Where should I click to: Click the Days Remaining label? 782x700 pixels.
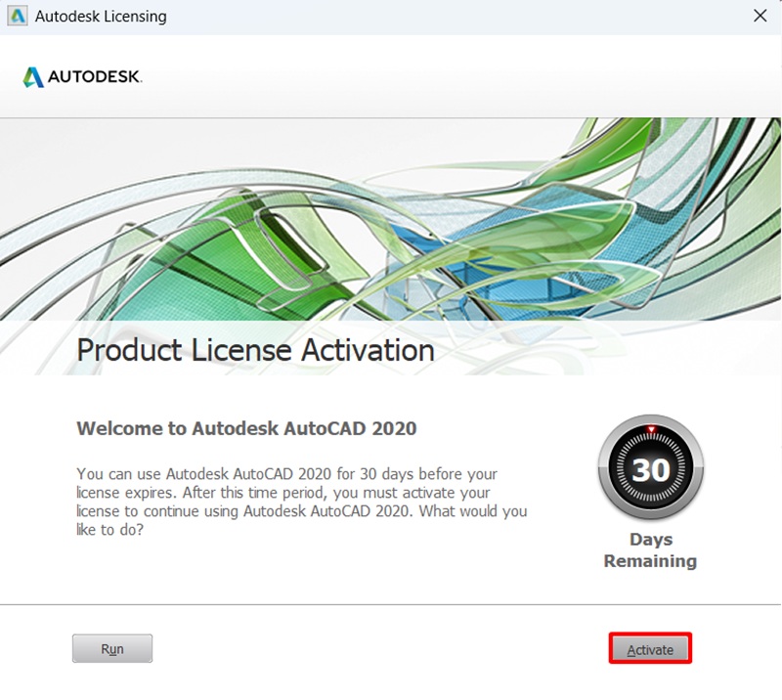[649, 550]
